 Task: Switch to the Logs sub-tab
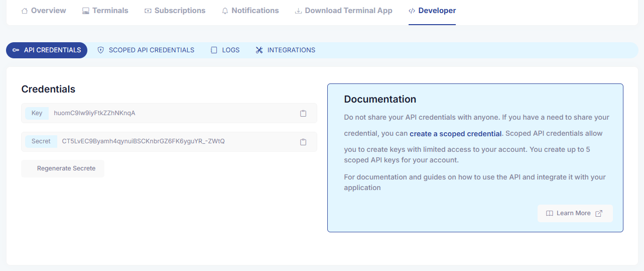[225, 50]
